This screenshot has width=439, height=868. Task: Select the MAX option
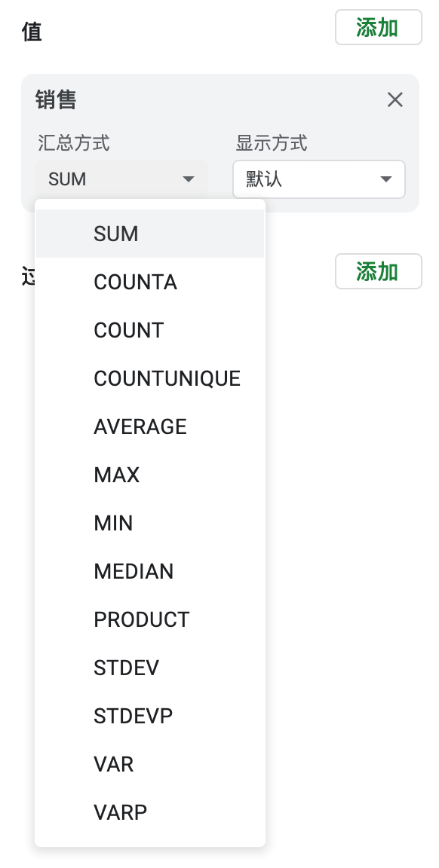pyautogui.click(x=149, y=475)
